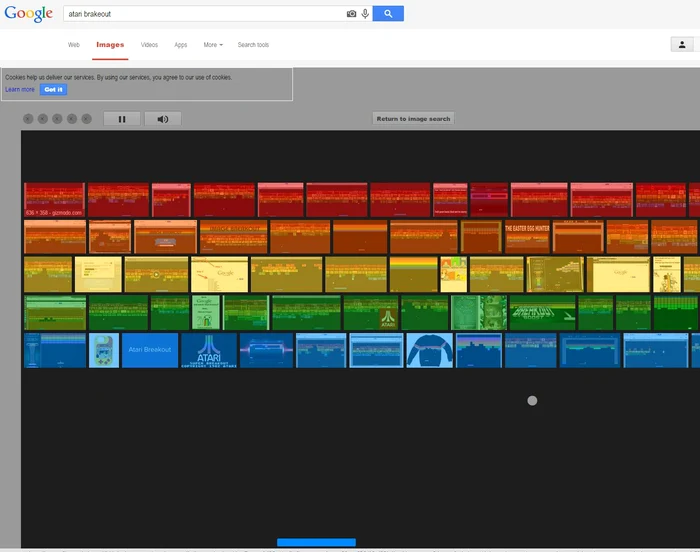
Task: Open the account profile icon
Action: tap(682, 44)
